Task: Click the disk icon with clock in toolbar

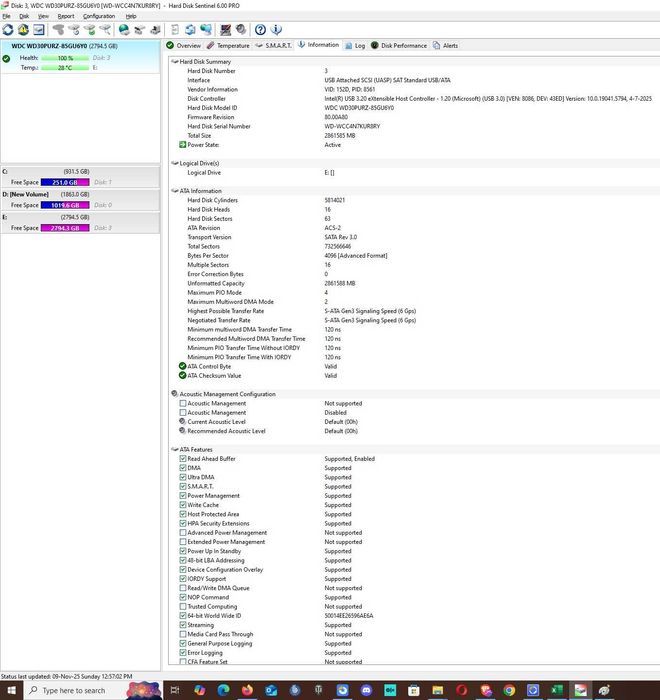Action: (74, 30)
